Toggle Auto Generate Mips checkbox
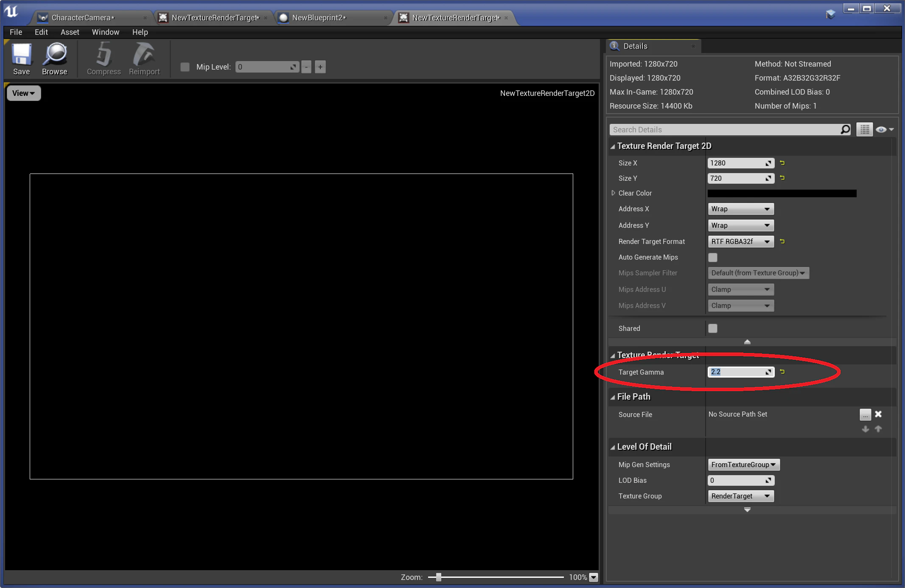Viewport: 905px width, 588px height. pyautogui.click(x=713, y=257)
